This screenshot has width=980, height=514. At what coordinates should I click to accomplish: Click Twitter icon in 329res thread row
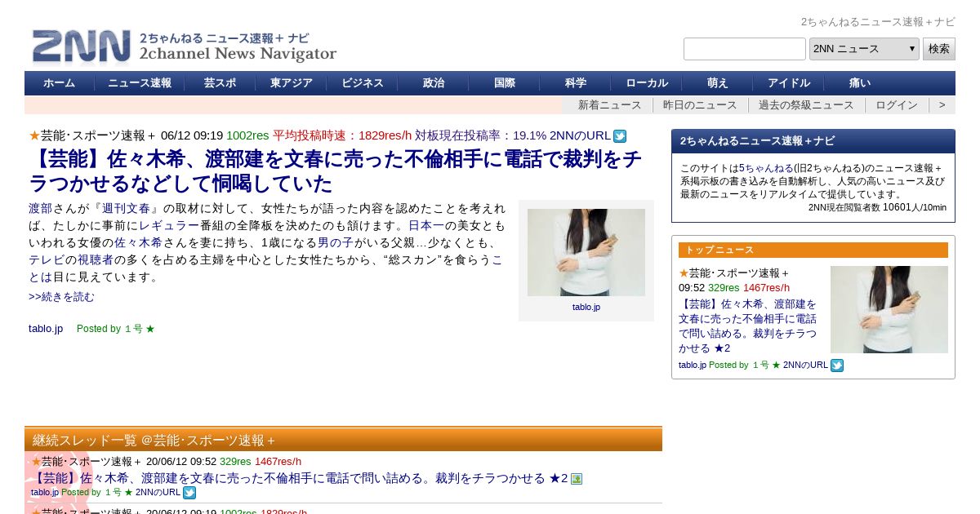point(189,493)
